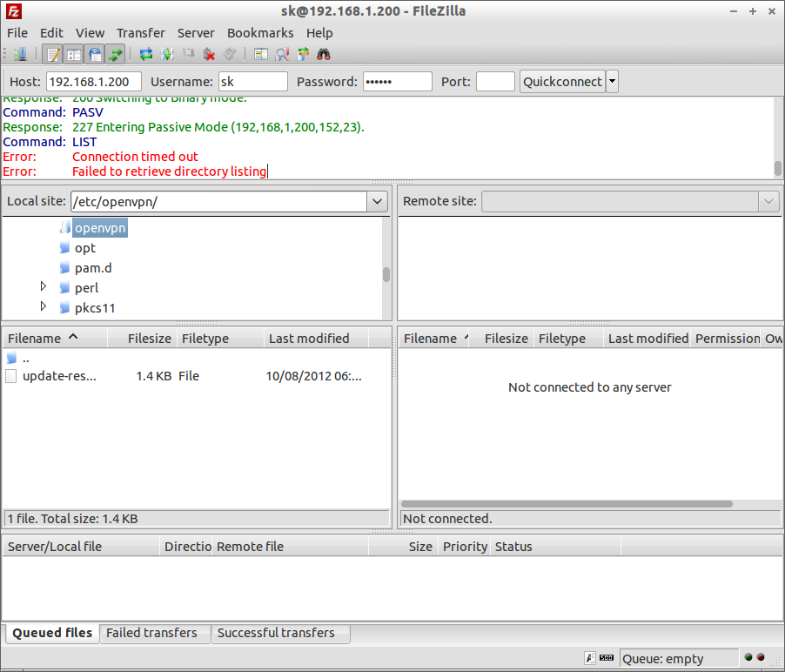Screen dimensions: 785x672
Task: Click into the Port input field
Action: coord(495,82)
